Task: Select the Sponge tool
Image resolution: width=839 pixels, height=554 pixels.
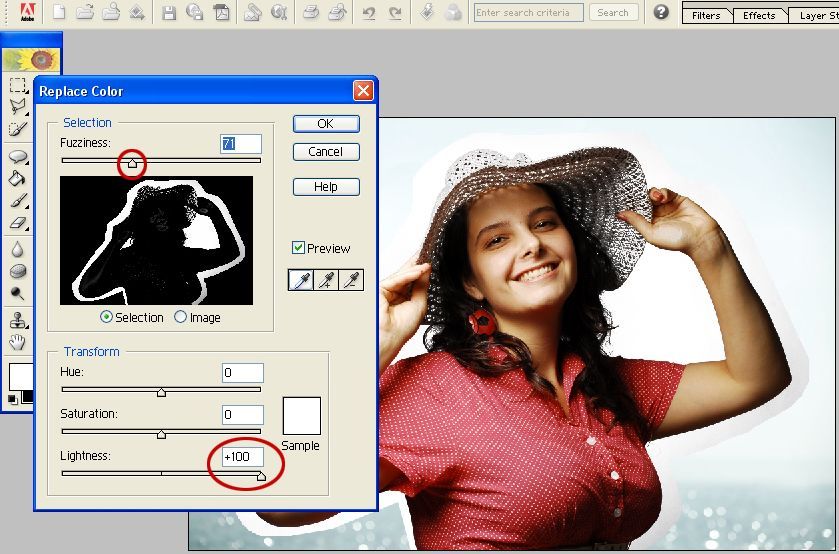Action: point(18,271)
